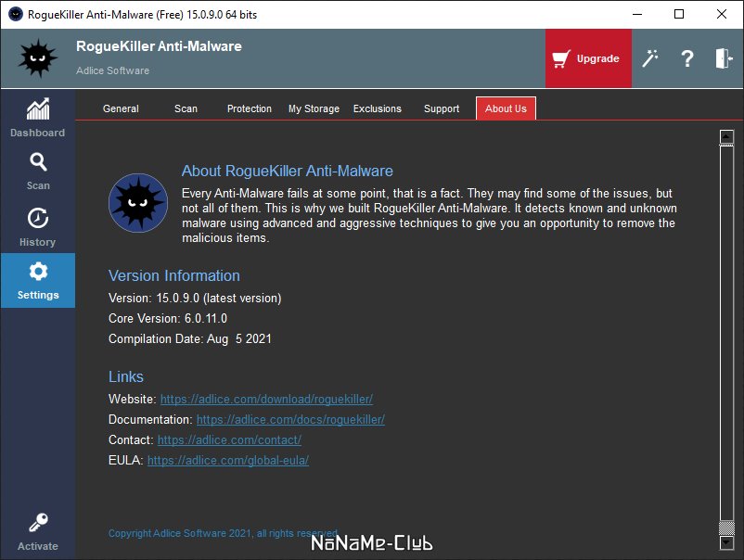Click the 'About RogueKiller Anti-Malware' heading

[287, 171]
